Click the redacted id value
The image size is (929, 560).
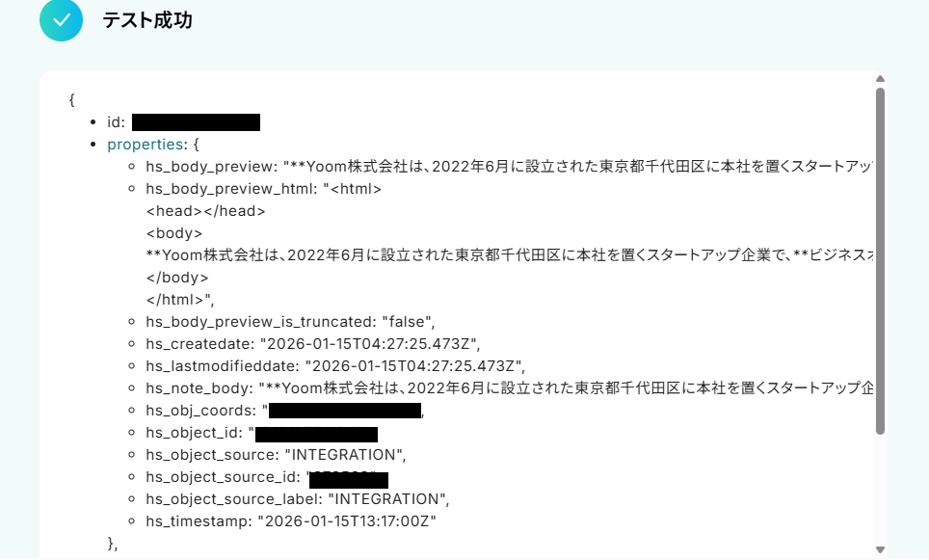click(x=196, y=122)
